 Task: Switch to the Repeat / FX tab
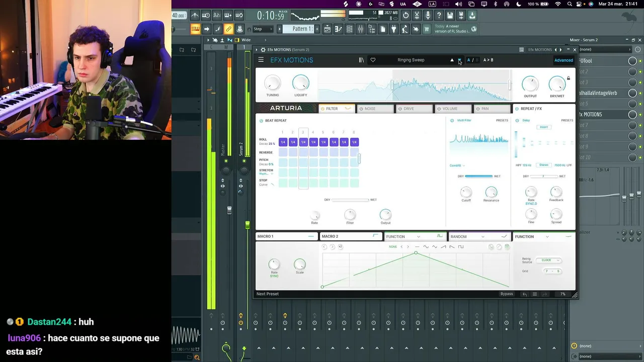[x=544, y=109]
